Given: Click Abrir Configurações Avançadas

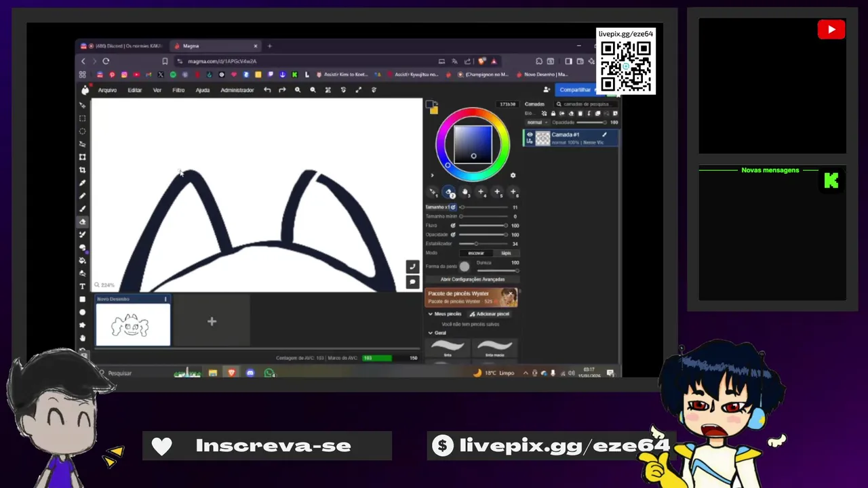Looking at the screenshot, I should coord(473,279).
